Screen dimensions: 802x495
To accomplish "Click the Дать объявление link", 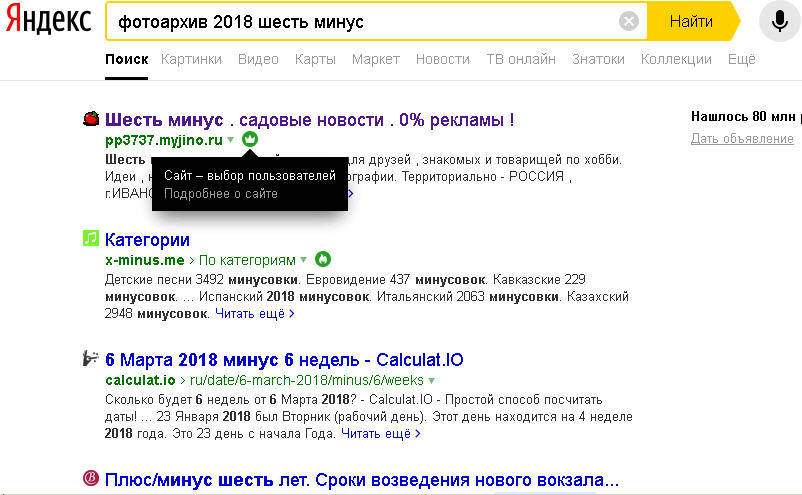I will click(x=742, y=139).
